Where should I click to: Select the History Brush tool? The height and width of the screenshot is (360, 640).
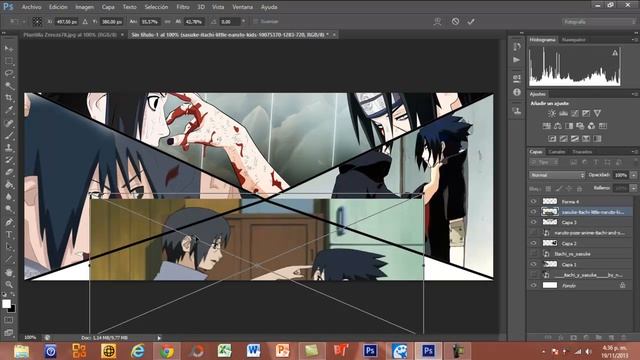click(x=9, y=160)
